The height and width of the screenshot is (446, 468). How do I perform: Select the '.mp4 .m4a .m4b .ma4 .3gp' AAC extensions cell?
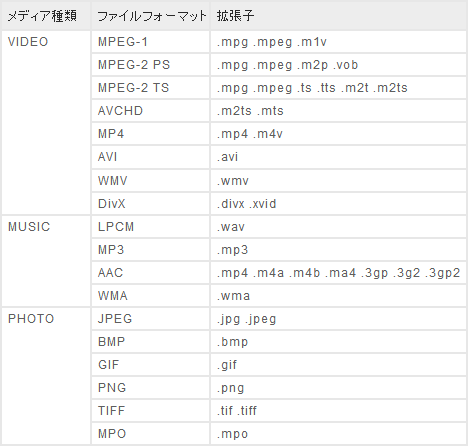tap(338, 273)
